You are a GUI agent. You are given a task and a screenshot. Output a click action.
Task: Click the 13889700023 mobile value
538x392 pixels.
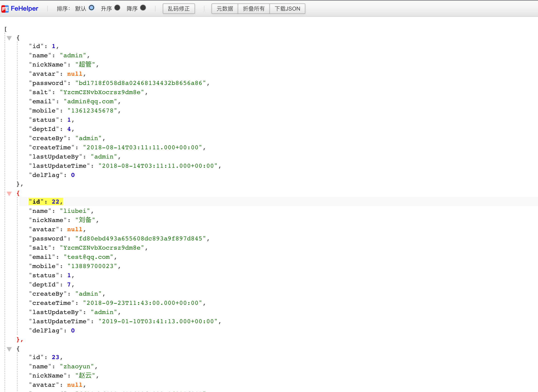pyautogui.click(x=92, y=266)
